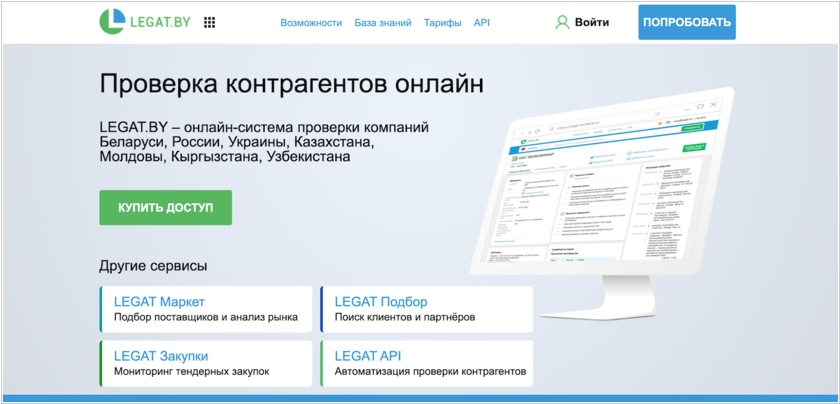This screenshot has height=404, width=840.
Task: Click the ПОПРОБОВАТЬ button
Action: pos(687,23)
